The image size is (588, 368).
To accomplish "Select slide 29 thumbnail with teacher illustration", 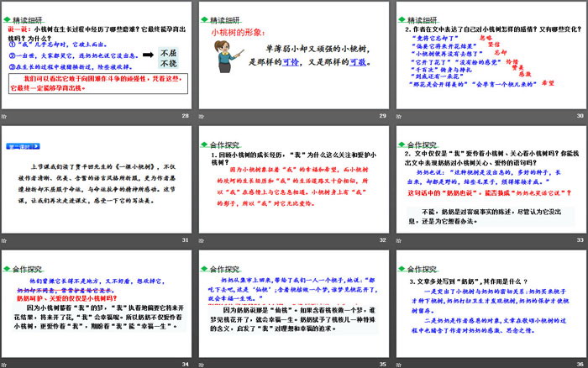I will [294, 55].
